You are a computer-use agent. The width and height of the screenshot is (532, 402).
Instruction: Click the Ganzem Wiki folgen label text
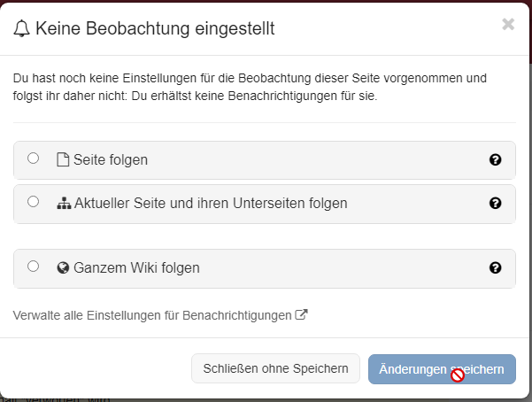pyautogui.click(x=136, y=268)
